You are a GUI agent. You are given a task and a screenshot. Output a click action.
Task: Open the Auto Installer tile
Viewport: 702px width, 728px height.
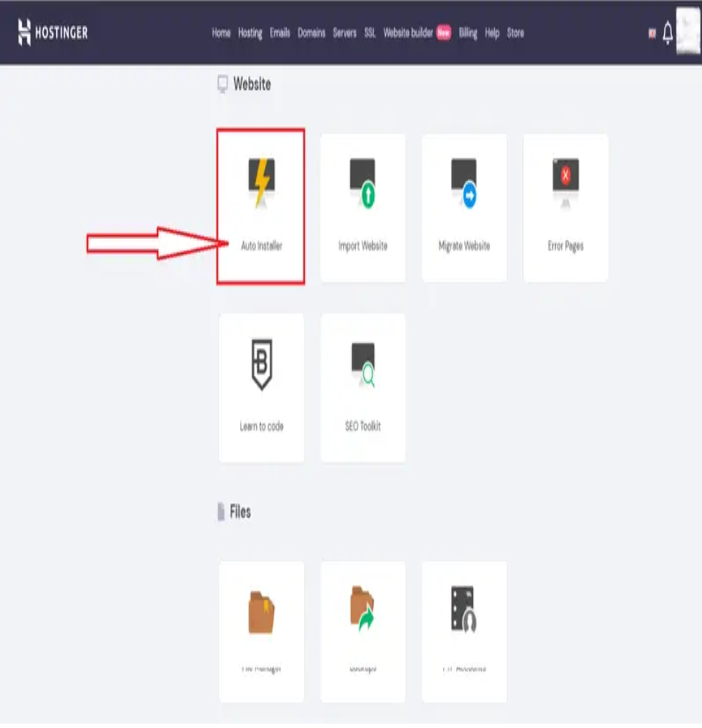[261, 207]
